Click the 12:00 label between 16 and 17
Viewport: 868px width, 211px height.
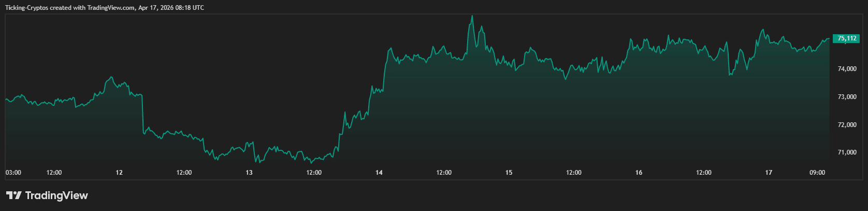pos(703,173)
